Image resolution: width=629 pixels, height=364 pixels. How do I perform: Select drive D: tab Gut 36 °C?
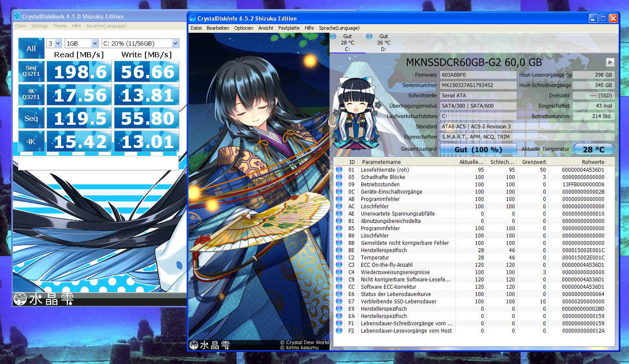click(x=384, y=43)
